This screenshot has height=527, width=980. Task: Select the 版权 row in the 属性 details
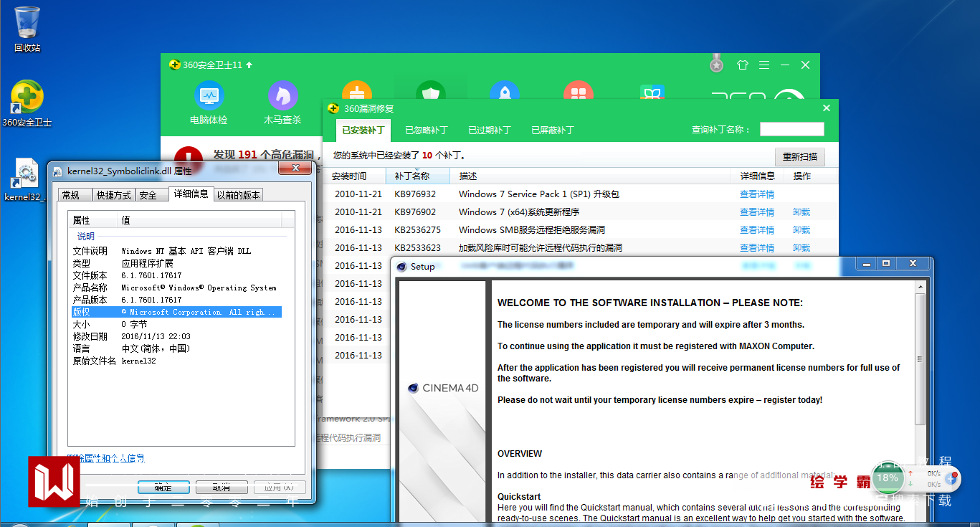click(x=176, y=312)
